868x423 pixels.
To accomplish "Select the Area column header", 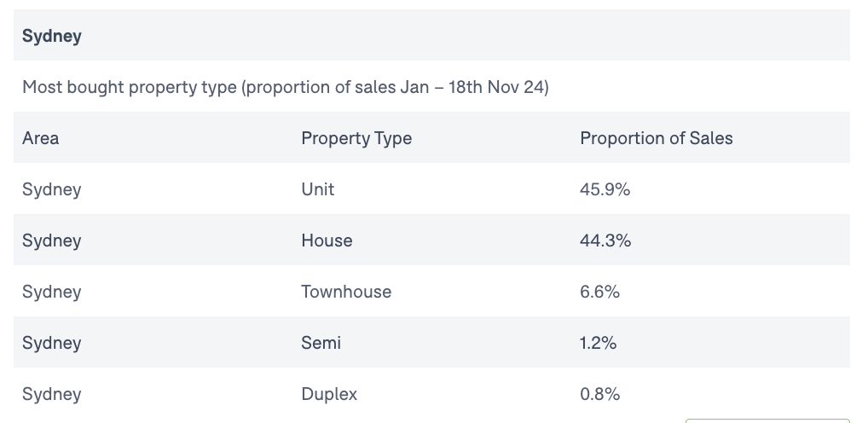I will pos(41,138).
